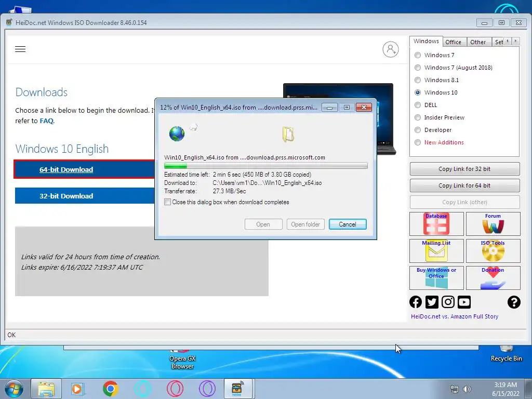Click the Facebook icon
Screen dimensions: 532x399
point(416,302)
